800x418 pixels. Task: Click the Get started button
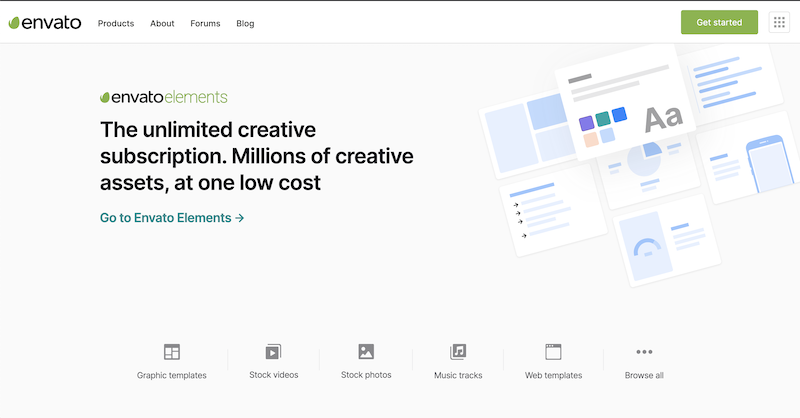click(719, 22)
